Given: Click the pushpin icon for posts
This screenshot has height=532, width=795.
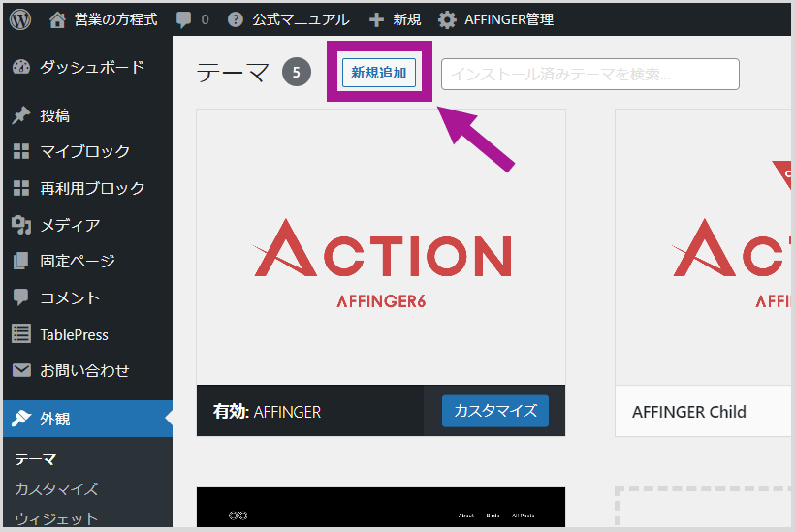Looking at the screenshot, I should coord(21,115).
